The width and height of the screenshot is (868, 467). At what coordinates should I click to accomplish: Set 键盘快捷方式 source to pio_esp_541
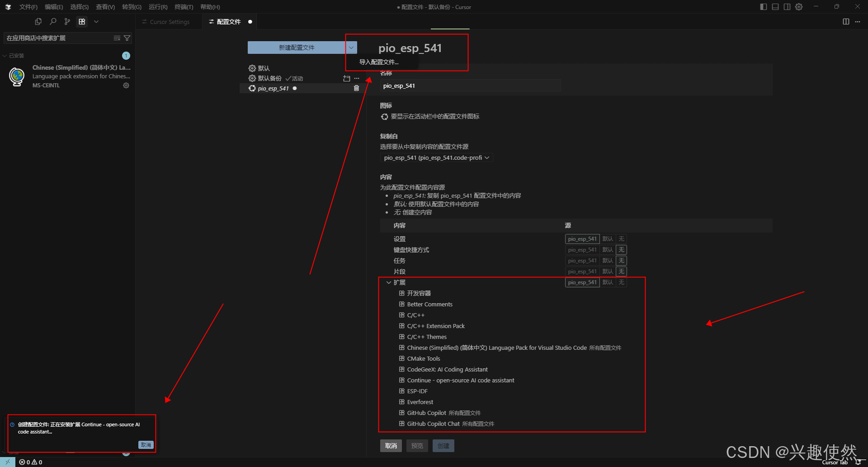coord(582,250)
